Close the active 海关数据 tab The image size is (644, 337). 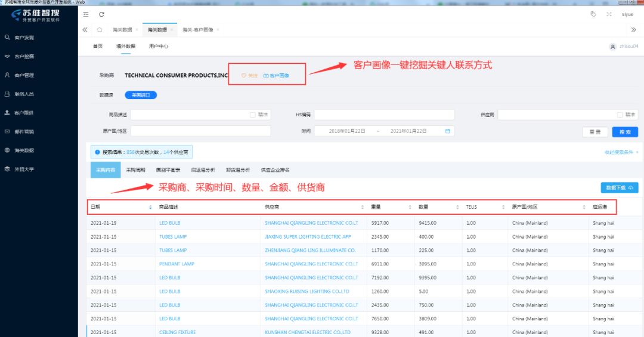(171, 30)
